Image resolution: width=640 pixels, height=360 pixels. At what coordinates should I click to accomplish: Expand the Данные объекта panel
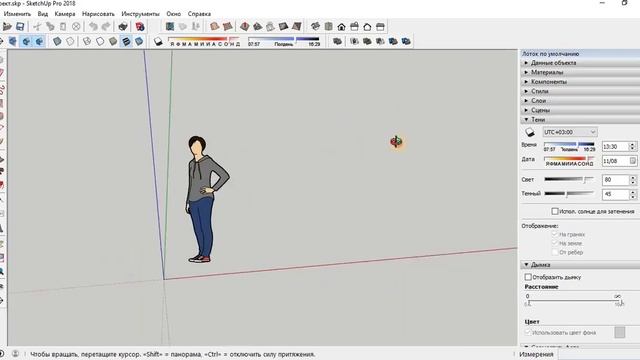tap(580, 63)
